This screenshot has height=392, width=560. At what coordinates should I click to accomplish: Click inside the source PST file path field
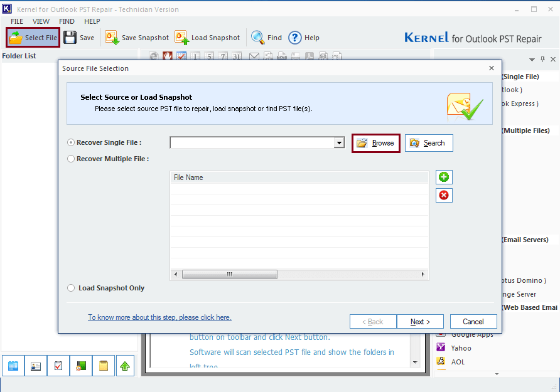coord(252,142)
